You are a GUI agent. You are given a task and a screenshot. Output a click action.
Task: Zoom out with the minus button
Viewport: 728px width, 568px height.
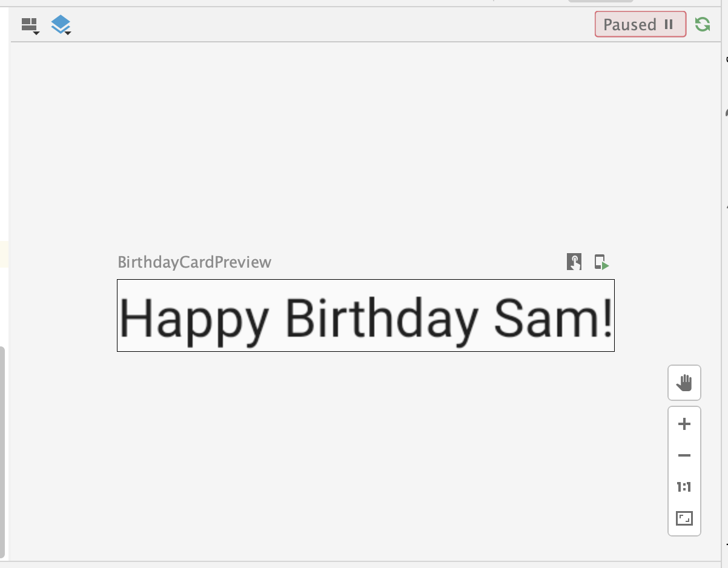click(x=684, y=455)
